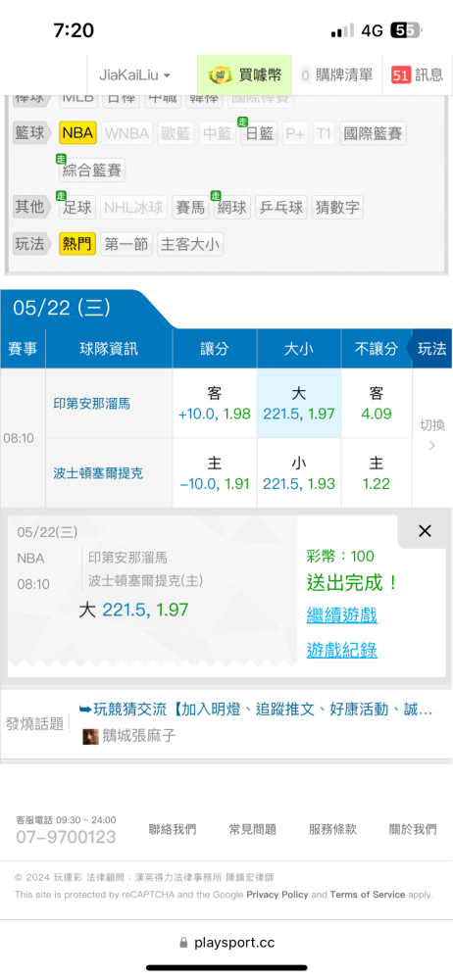
Task: Switch play type to 熱門
Action: [77, 244]
